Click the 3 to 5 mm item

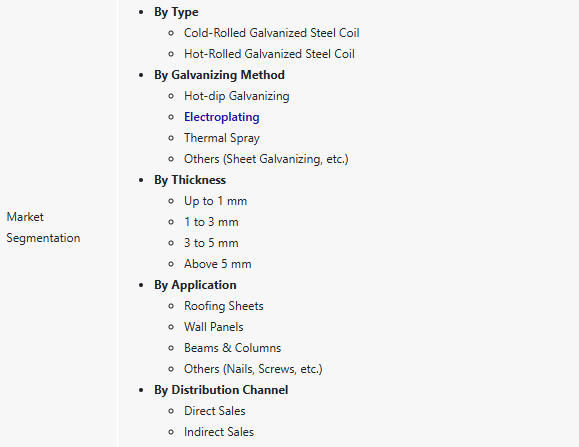(211, 243)
